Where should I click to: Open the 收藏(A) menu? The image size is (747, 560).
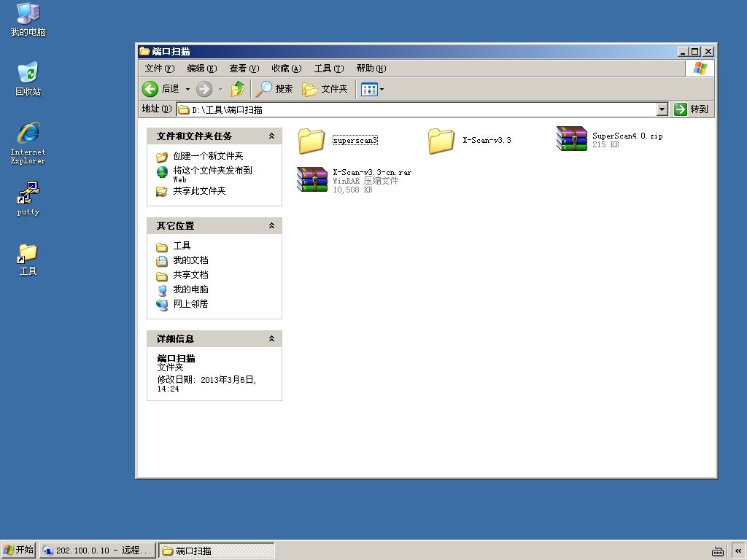[286, 69]
